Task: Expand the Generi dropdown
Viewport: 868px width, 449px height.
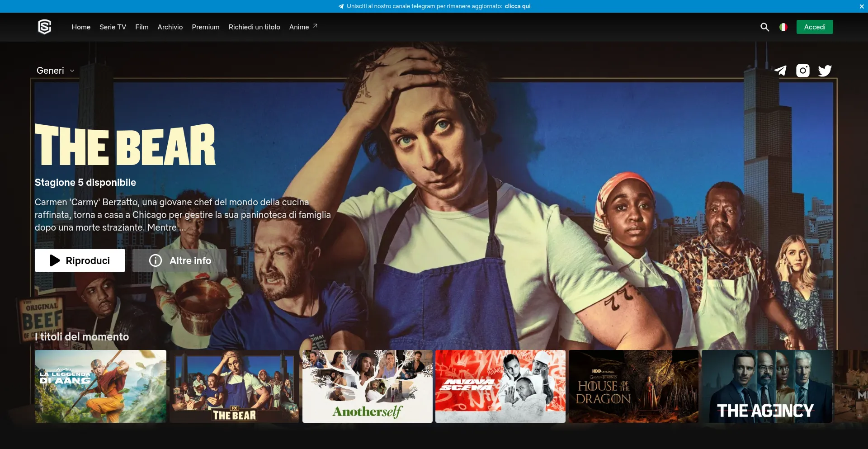Action: [x=56, y=71]
